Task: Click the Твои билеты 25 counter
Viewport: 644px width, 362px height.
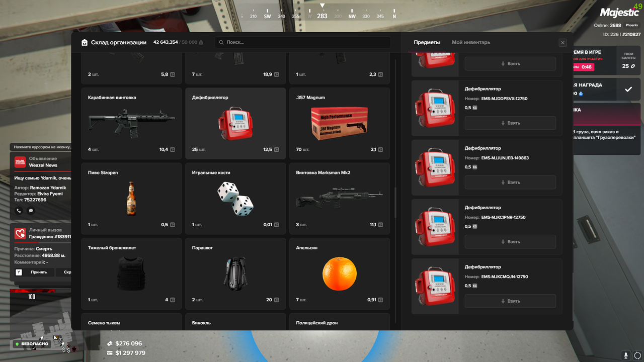Action: click(x=628, y=60)
